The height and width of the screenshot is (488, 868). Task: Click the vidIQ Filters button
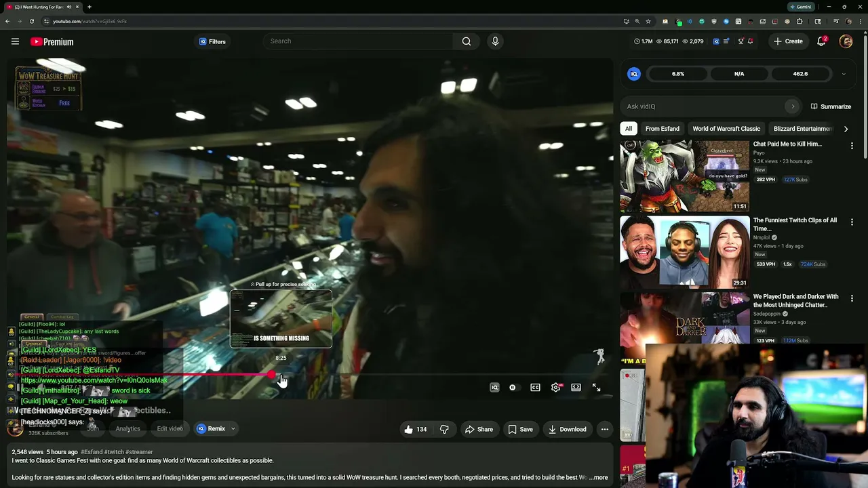click(x=212, y=41)
